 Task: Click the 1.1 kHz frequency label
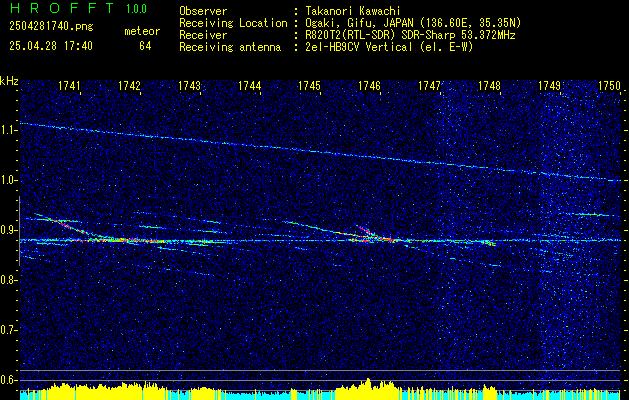tap(8, 130)
